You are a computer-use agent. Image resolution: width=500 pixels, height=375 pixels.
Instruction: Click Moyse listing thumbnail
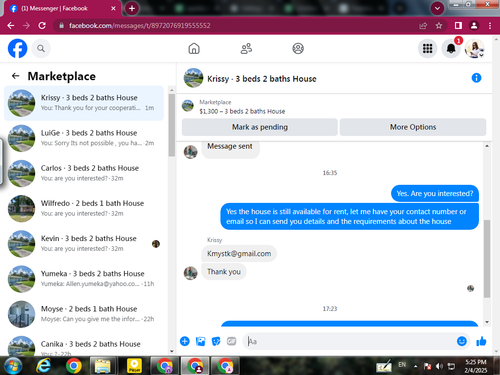(21, 314)
